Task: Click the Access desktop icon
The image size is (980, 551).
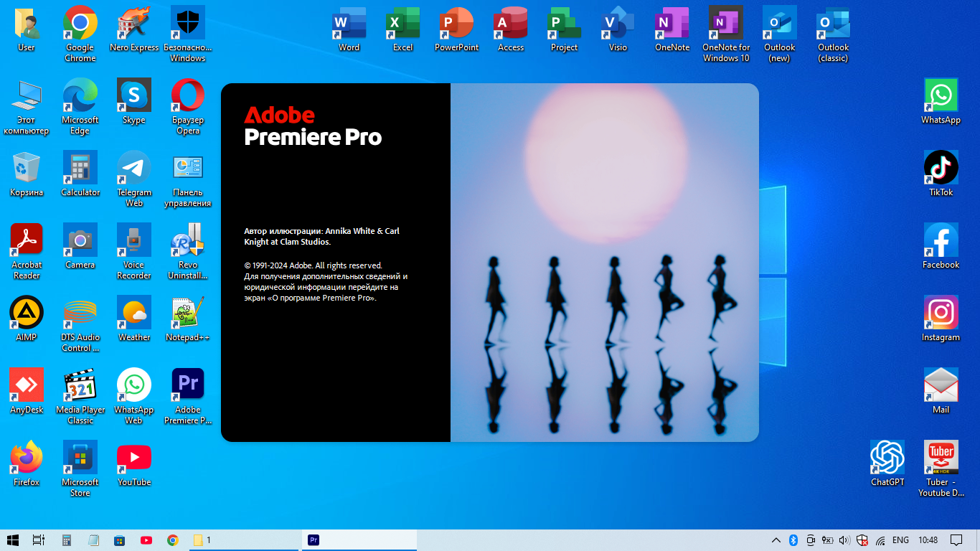Action: tap(511, 29)
